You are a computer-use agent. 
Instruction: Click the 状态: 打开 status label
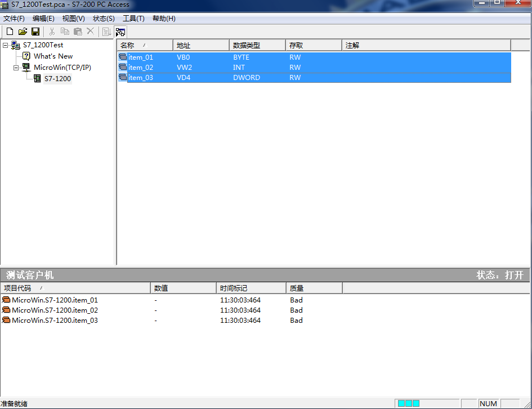(500, 275)
